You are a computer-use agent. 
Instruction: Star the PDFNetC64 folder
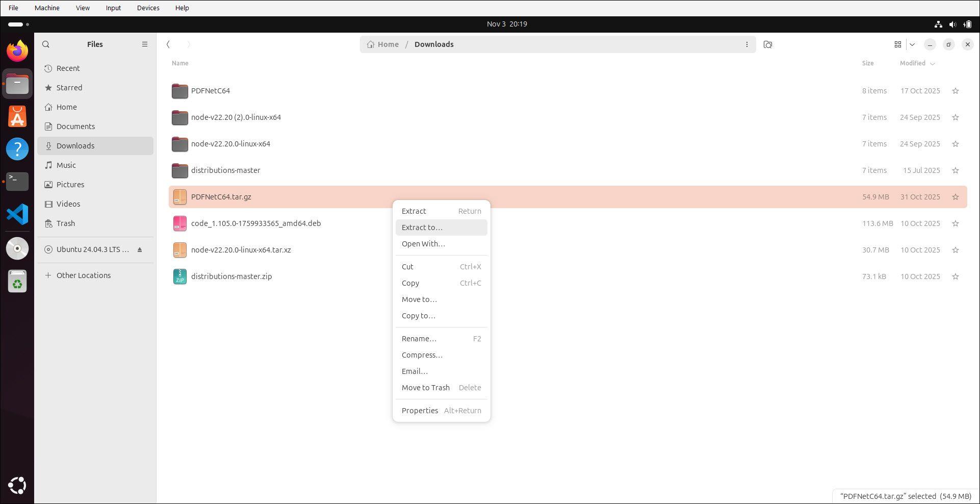(956, 91)
